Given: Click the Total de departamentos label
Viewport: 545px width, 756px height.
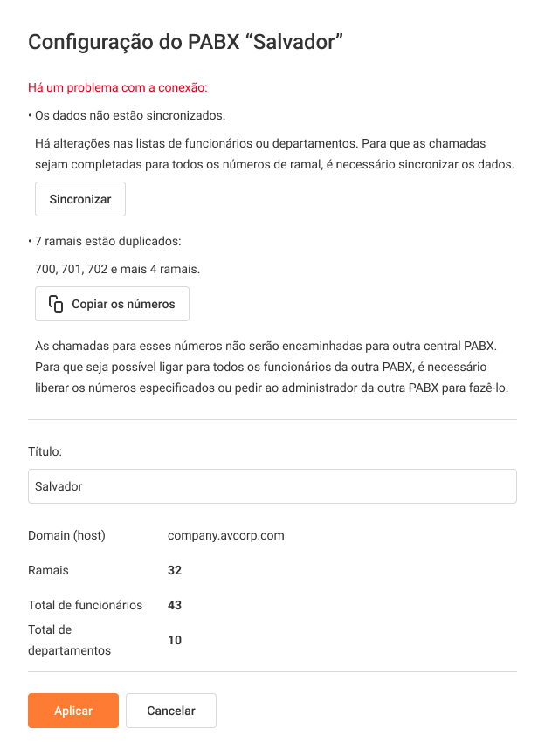Looking at the screenshot, I should click(69, 640).
